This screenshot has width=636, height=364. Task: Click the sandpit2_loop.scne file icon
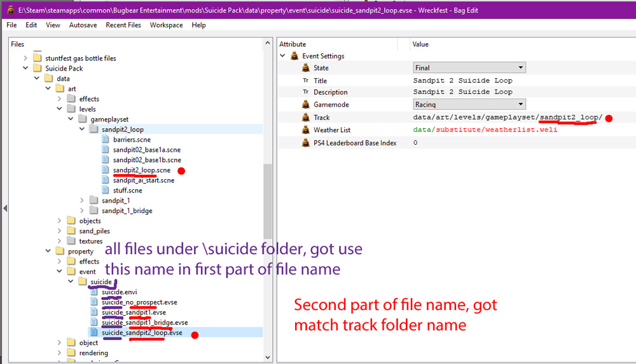point(106,170)
